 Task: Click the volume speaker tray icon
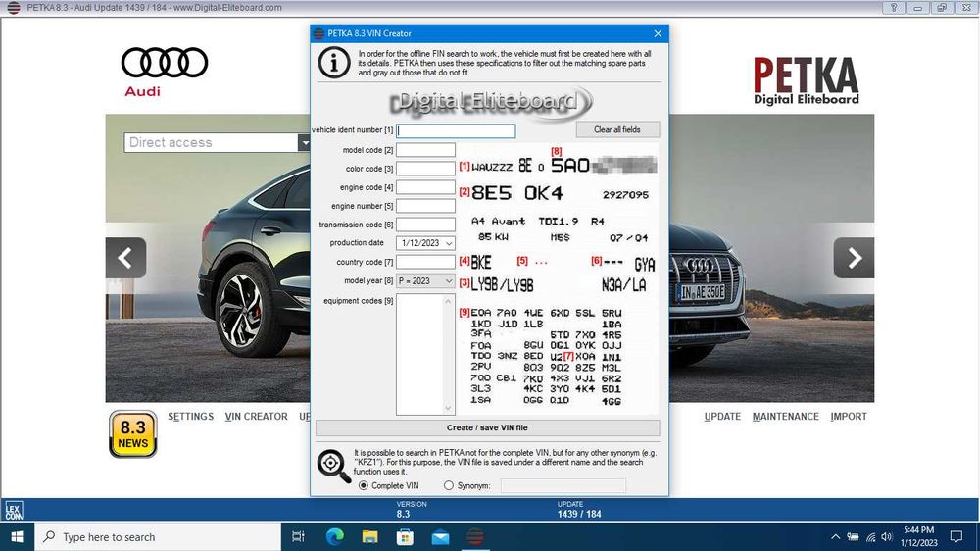coord(886,536)
